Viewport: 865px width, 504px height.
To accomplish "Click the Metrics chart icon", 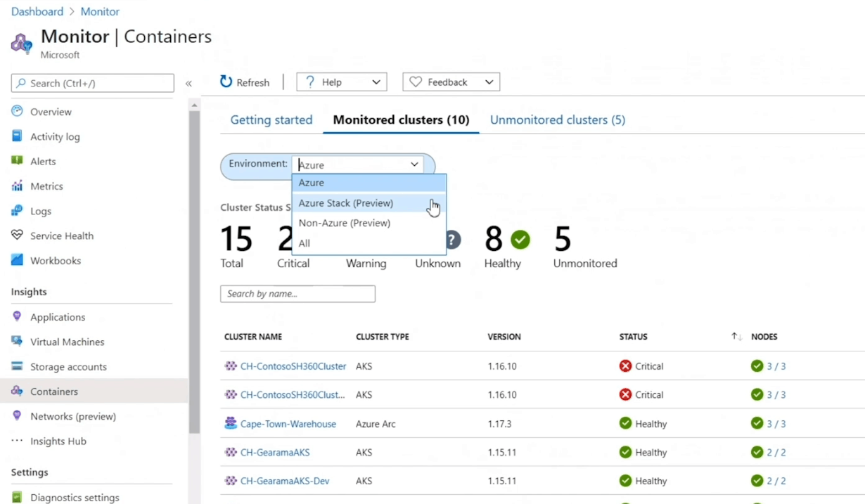I will 17,186.
